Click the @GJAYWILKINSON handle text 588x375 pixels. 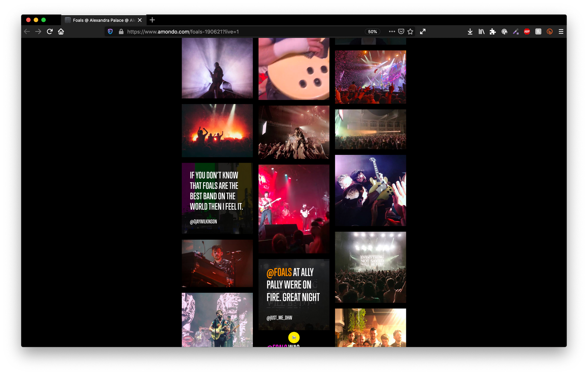pos(203,222)
